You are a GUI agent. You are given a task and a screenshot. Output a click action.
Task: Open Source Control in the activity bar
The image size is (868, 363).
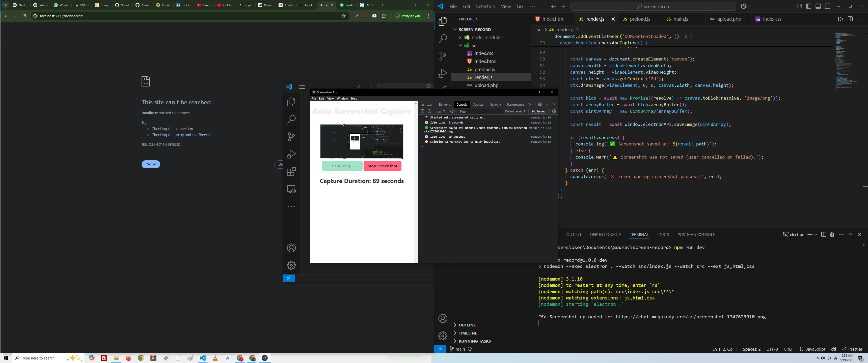[442, 56]
